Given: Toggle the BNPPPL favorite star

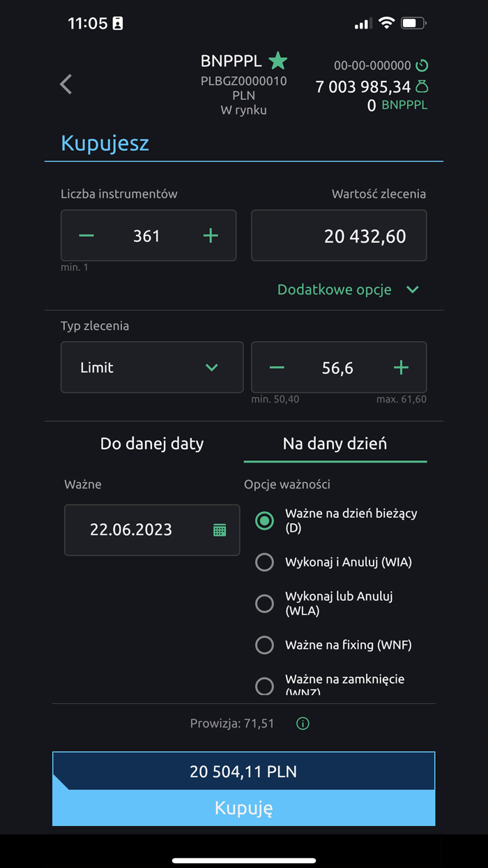Looking at the screenshot, I should coord(278,61).
